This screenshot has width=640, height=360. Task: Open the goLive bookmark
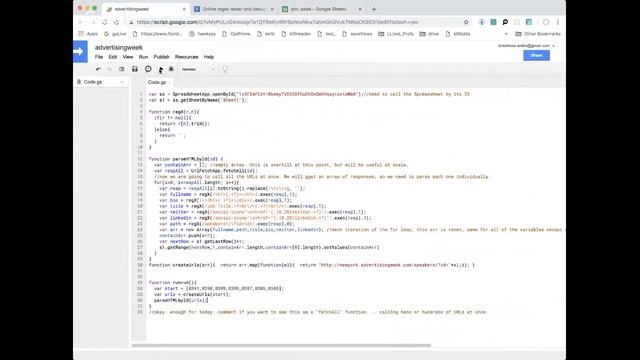[115, 34]
